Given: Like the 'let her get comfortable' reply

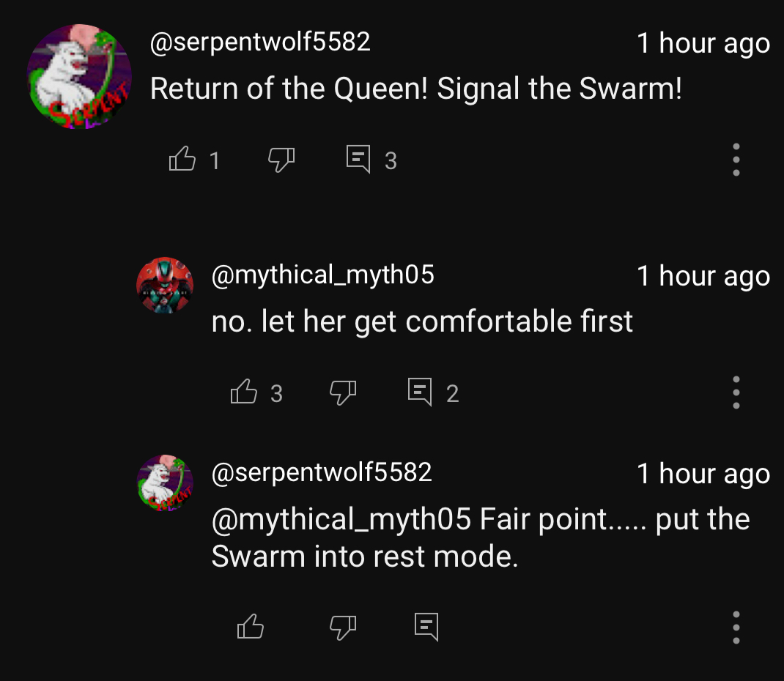Looking at the screenshot, I should point(244,392).
